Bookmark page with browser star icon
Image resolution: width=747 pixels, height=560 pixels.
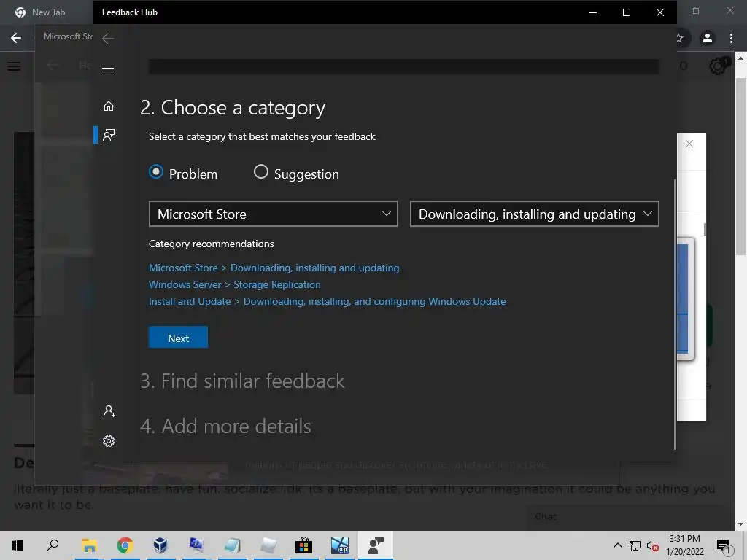coord(681,38)
